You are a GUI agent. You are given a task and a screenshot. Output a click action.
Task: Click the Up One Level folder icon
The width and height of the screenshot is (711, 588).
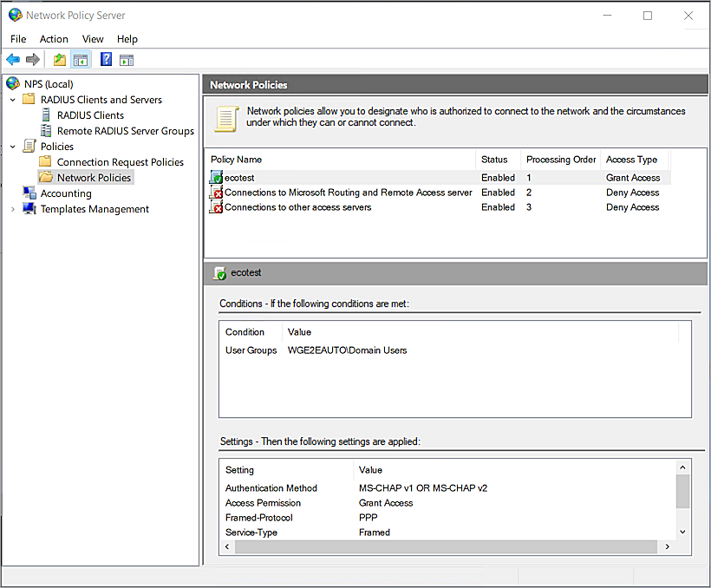click(59, 60)
